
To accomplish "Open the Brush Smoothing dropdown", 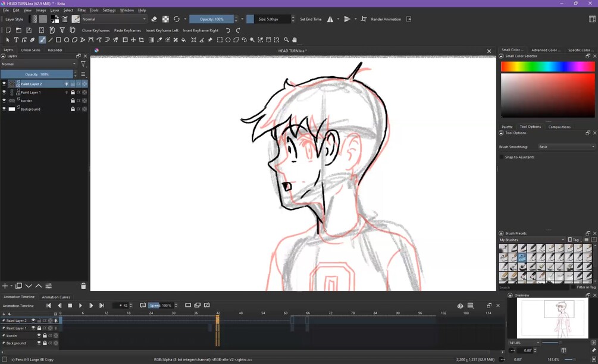I will coord(566,147).
